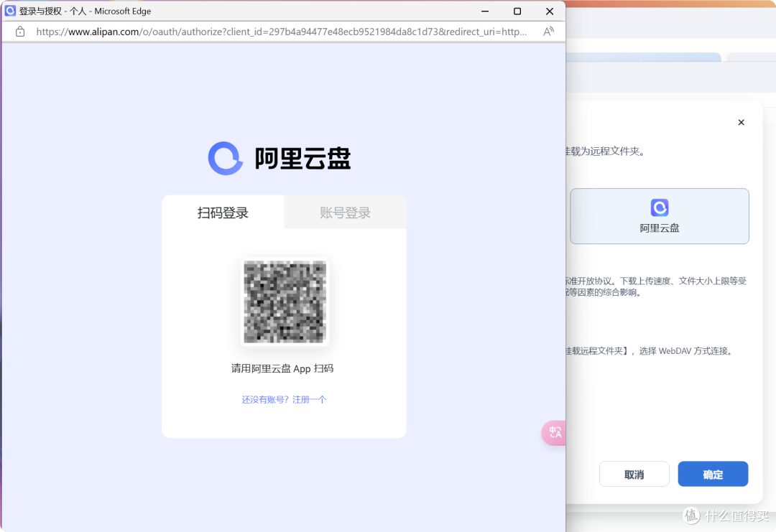Cancel the dialog with 取消
This screenshot has width=776, height=532.
tap(634, 474)
